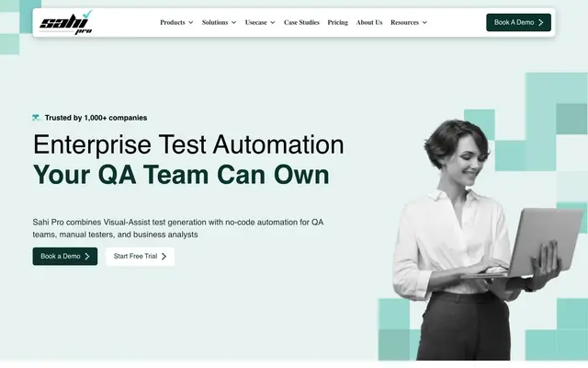The height and width of the screenshot is (368, 588).
Task: Expand the Solutions menu
Action: pyautogui.click(x=219, y=22)
